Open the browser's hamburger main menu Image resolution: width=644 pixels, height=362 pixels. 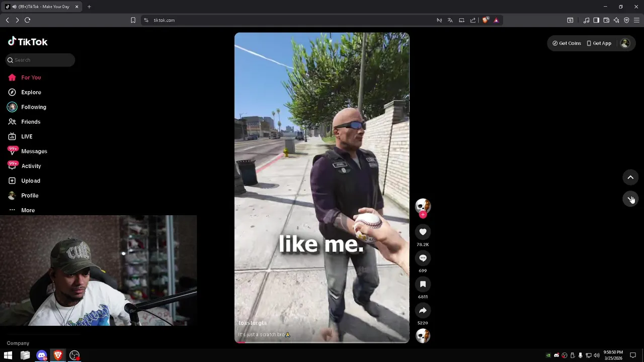[636, 20]
